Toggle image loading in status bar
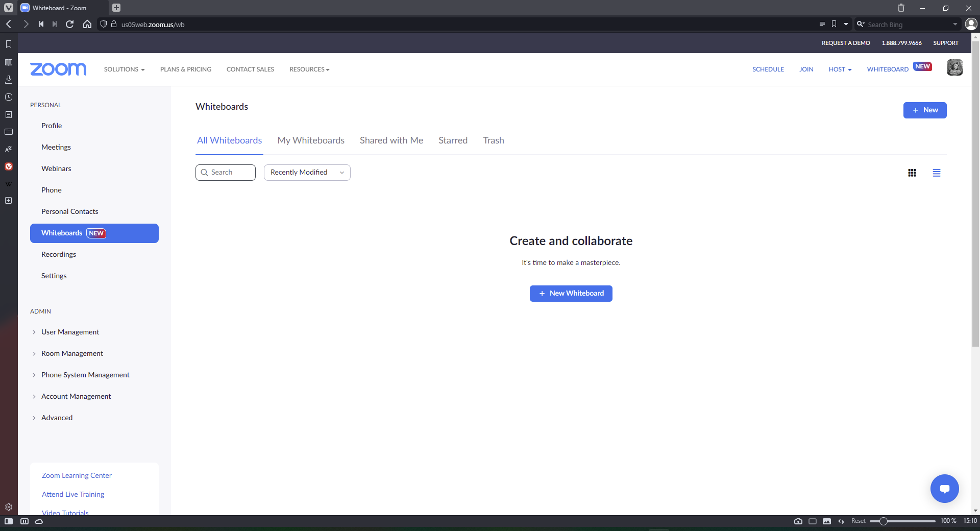 click(827, 521)
